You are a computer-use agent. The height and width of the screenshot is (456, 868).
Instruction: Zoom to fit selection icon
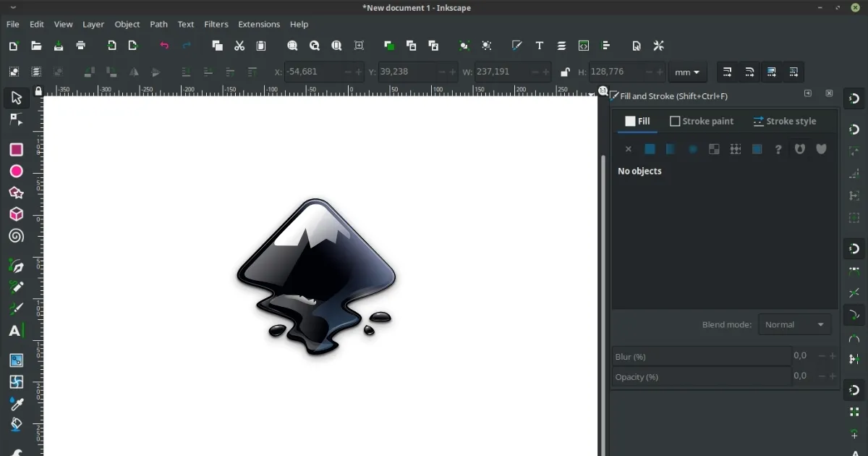(x=292, y=46)
